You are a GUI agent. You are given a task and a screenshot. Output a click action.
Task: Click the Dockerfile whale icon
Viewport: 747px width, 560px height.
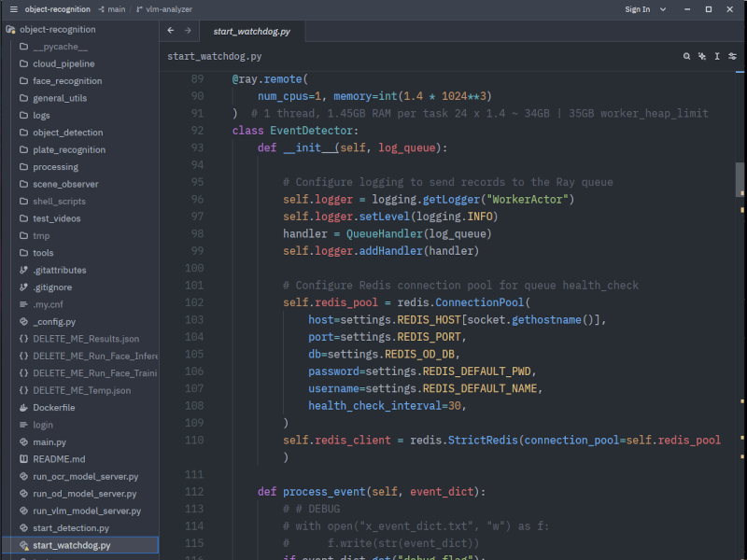[23, 408]
